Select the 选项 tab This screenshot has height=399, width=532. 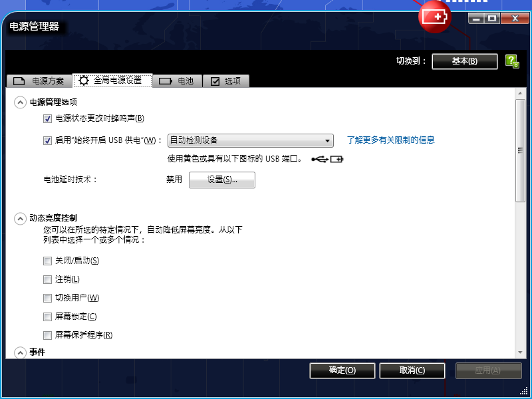pos(226,80)
